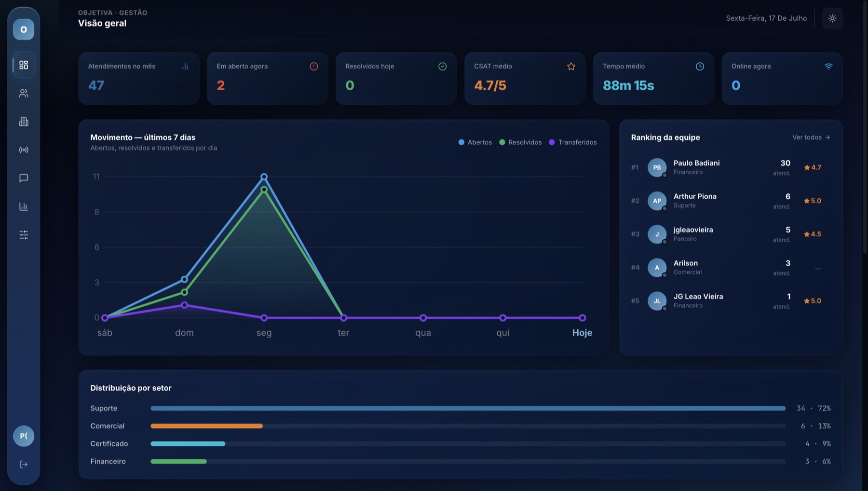Click the Certificado sector label

109,444
